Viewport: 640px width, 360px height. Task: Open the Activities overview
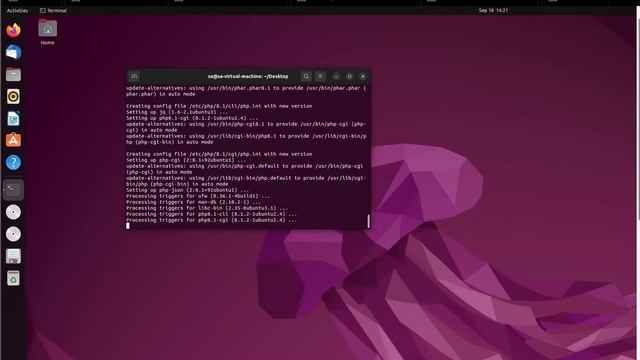point(17,11)
